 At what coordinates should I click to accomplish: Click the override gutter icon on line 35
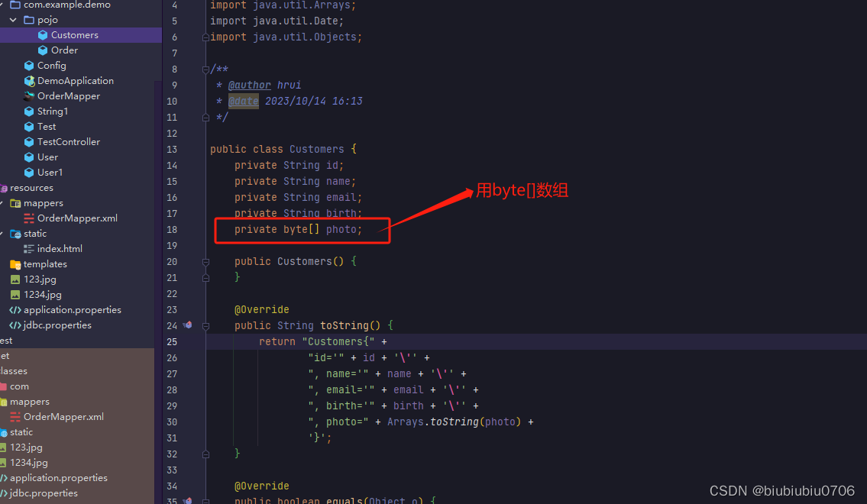tap(188, 501)
